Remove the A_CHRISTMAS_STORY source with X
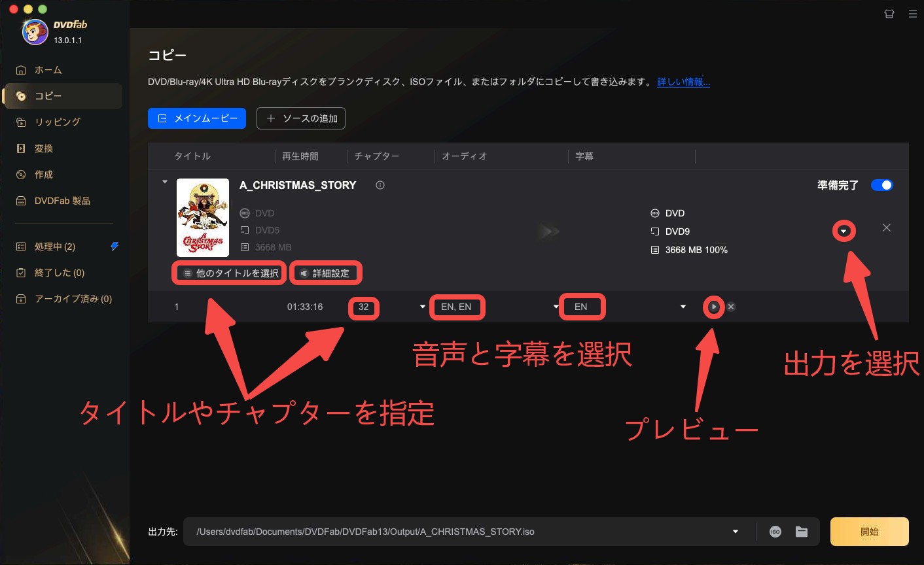 [x=886, y=228]
